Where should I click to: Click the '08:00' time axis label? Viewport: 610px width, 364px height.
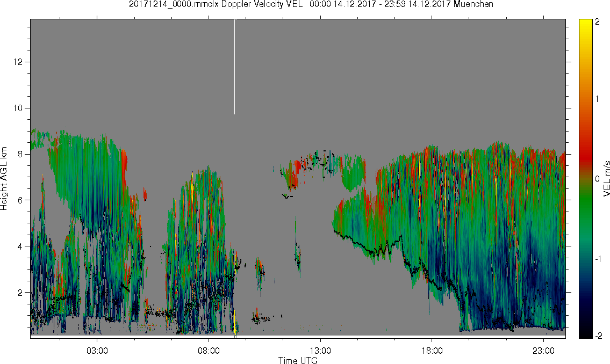[209, 351]
